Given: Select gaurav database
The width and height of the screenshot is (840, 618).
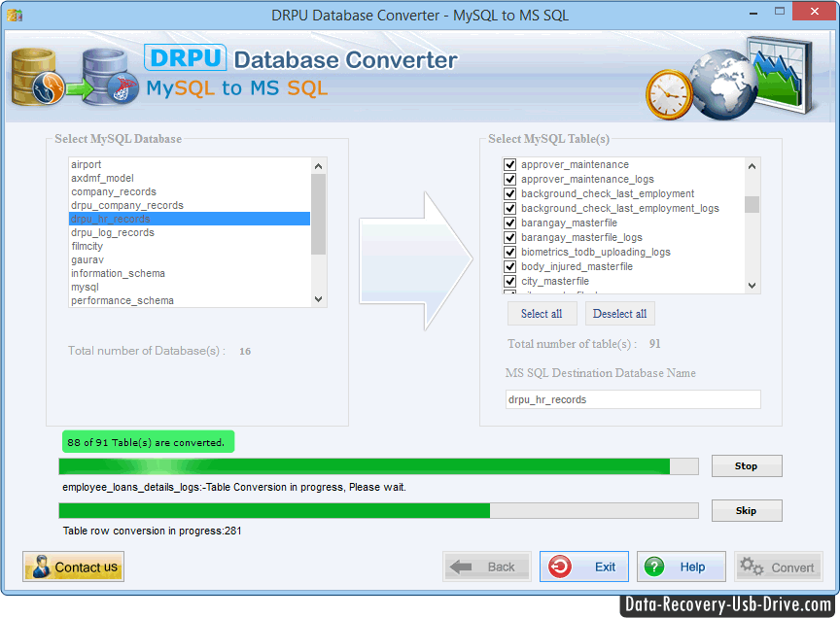Looking at the screenshot, I should (x=190, y=259).
